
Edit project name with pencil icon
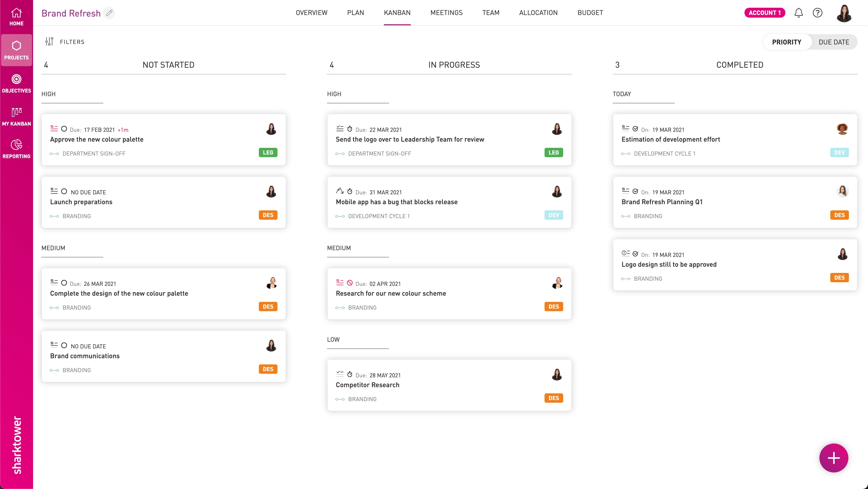point(109,13)
